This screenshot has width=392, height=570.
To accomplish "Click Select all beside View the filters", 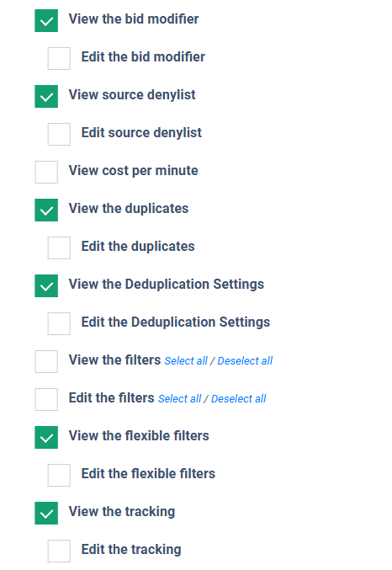I will [x=186, y=361].
